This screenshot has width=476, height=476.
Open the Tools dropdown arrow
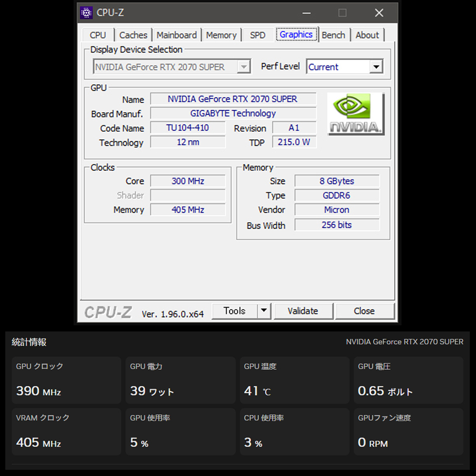[264, 311]
